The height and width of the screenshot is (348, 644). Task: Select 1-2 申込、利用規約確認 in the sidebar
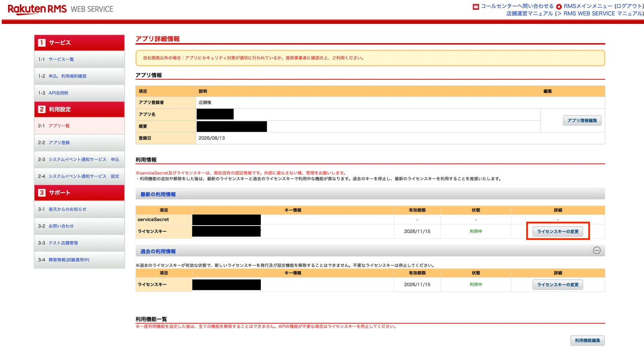79,76
